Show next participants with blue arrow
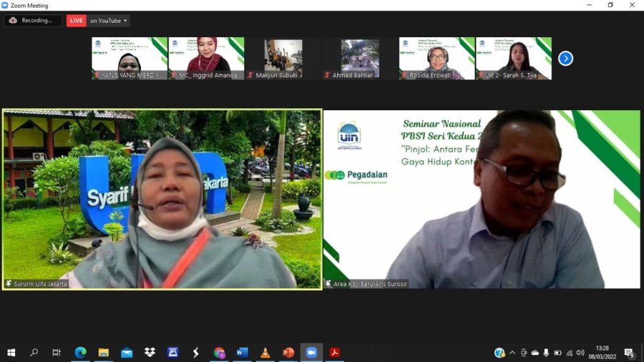 [565, 59]
